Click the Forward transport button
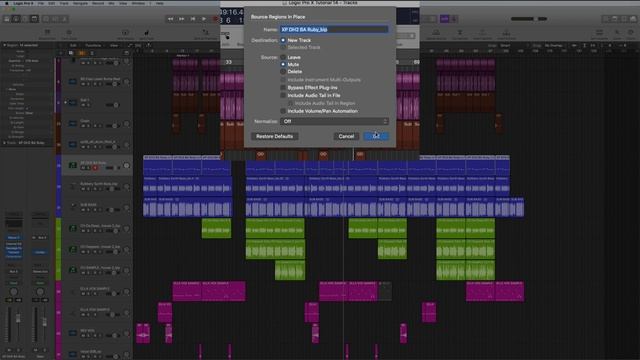The height and width of the screenshot is (360, 640). pyautogui.click(x=182, y=19)
